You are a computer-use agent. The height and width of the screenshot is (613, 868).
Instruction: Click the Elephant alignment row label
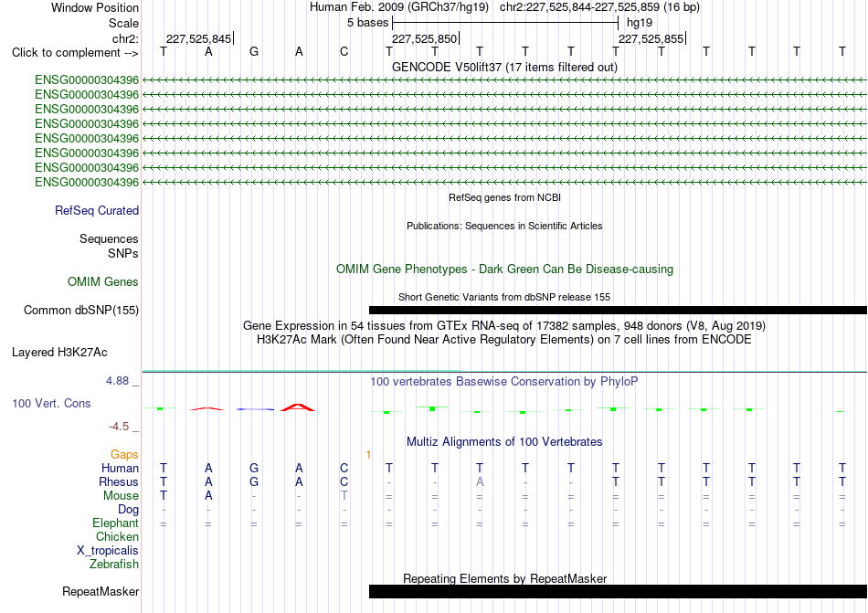pos(115,523)
